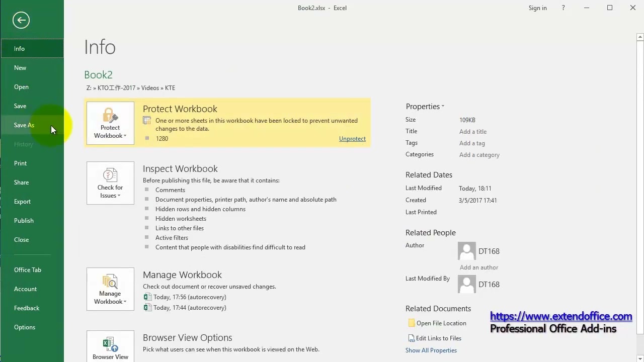Click the scrollbar up arrow
The image size is (644, 362).
[640, 37]
